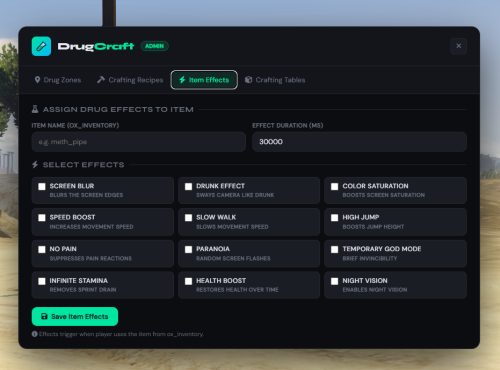Open the Crafting Tables tab
The image size is (500, 370).
[275, 80]
